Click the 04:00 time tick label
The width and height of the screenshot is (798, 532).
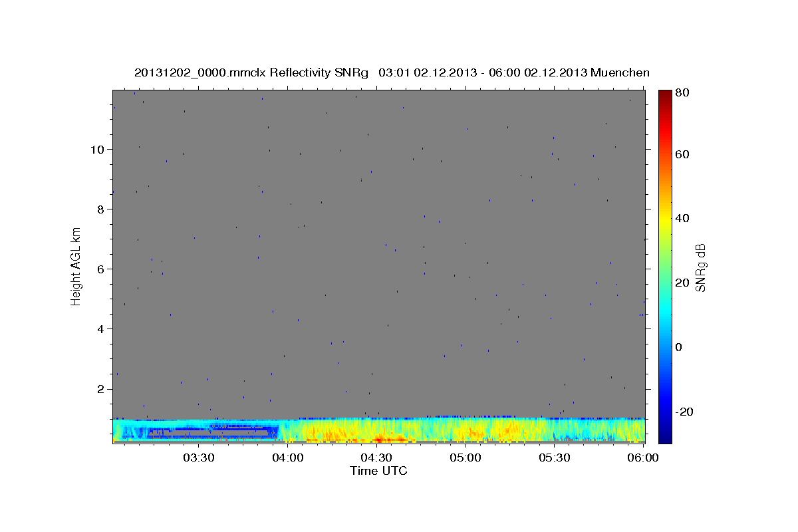point(287,458)
